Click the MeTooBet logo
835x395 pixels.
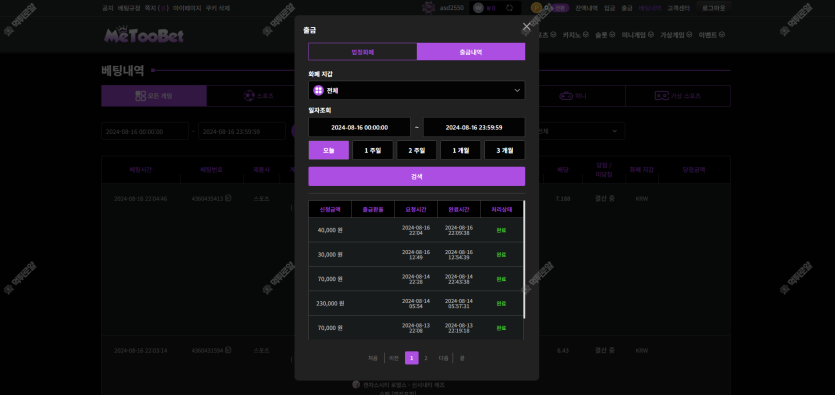(144, 35)
